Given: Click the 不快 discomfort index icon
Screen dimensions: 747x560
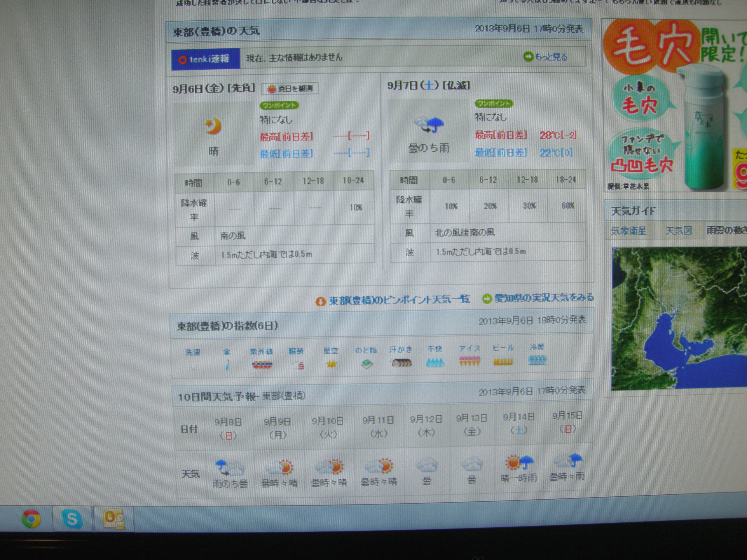Looking at the screenshot, I should pyautogui.click(x=435, y=363).
